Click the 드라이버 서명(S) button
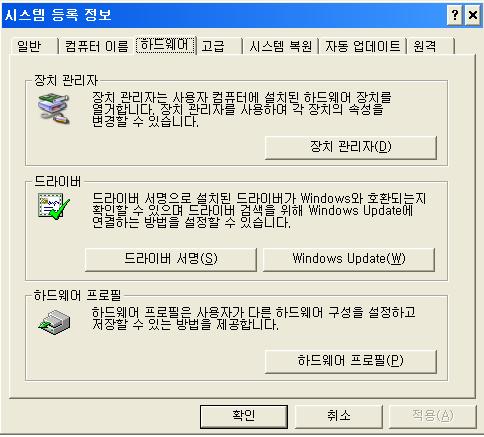This screenshot has width=484, height=437. 171,259
